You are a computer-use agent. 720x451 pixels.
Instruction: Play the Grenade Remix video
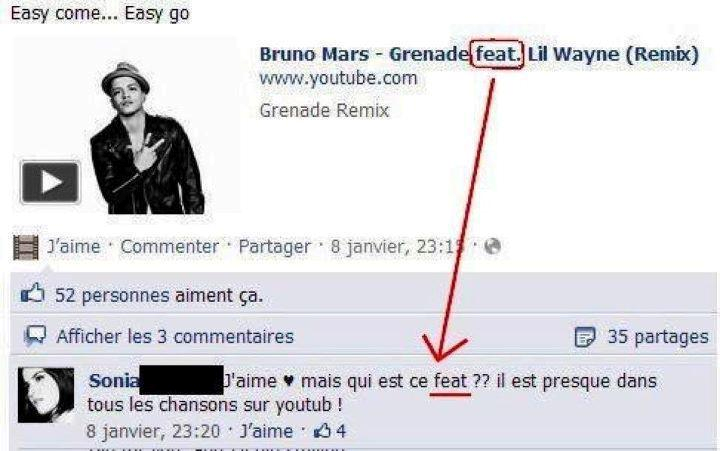[50, 182]
